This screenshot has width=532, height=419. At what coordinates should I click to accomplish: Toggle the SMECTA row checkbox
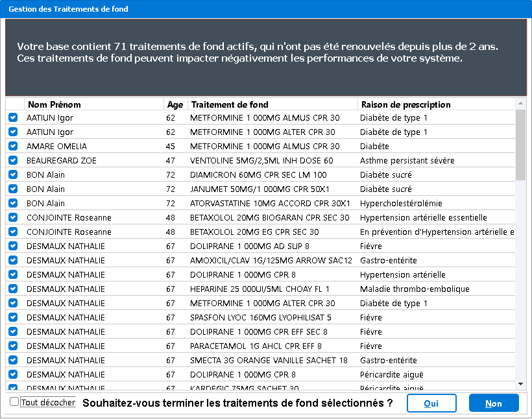[13, 359]
